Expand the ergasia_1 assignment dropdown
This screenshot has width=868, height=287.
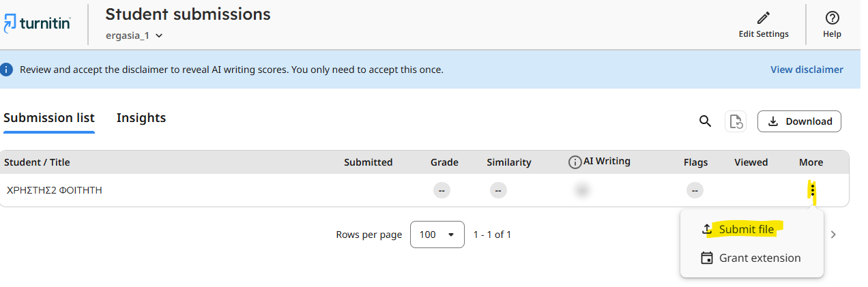click(158, 35)
